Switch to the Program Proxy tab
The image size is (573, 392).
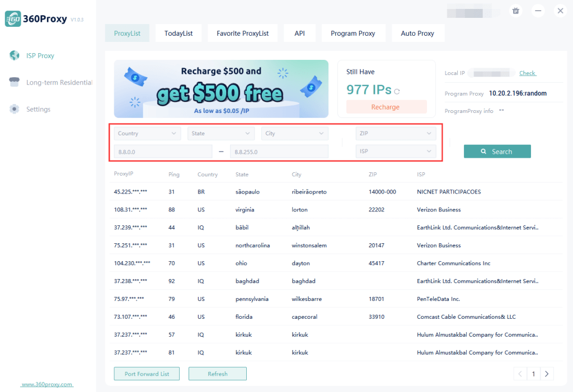(353, 33)
